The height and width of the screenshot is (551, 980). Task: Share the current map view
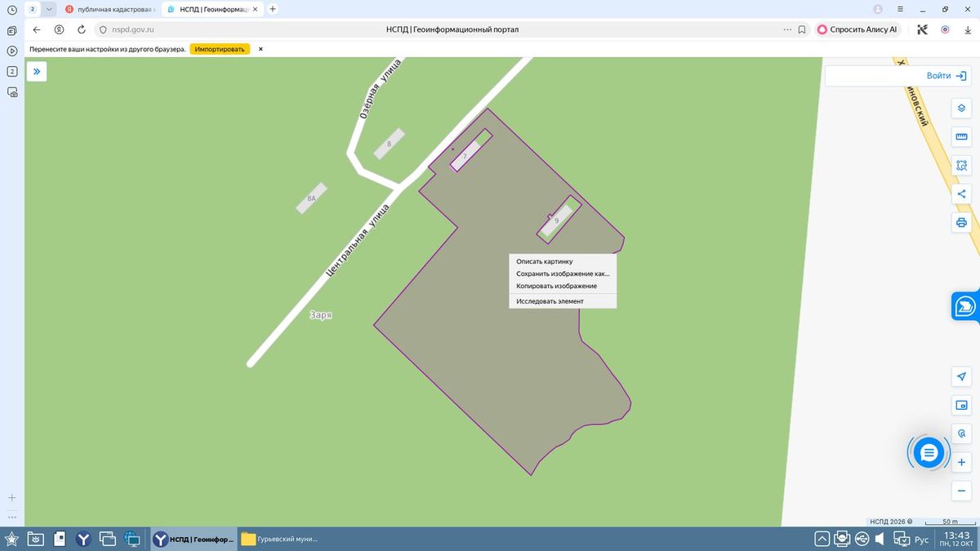pyautogui.click(x=961, y=193)
